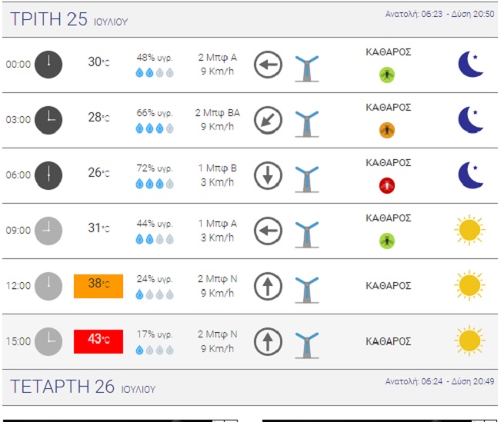Click the red 43°C temperature box

point(98,341)
